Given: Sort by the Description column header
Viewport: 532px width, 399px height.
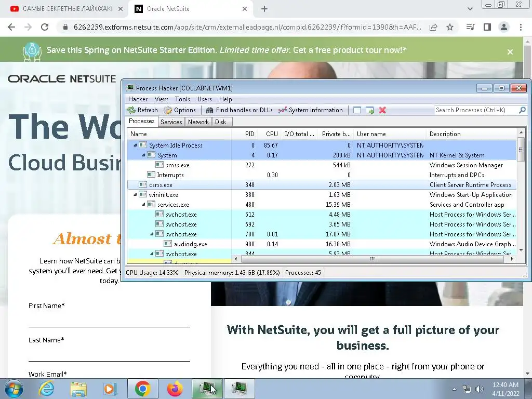Looking at the screenshot, I should point(471,134).
